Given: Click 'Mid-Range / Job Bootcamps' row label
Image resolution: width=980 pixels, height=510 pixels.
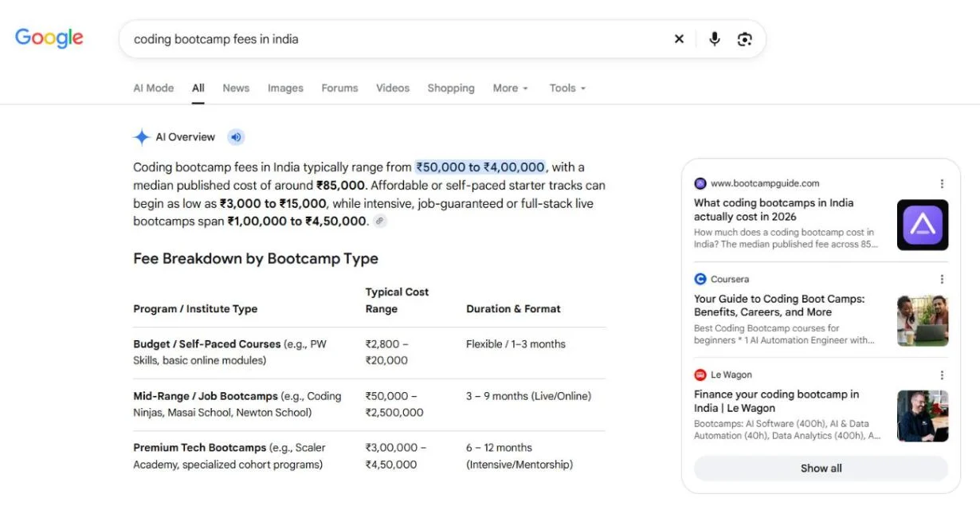Looking at the screenshot, I should pos(206,396).
